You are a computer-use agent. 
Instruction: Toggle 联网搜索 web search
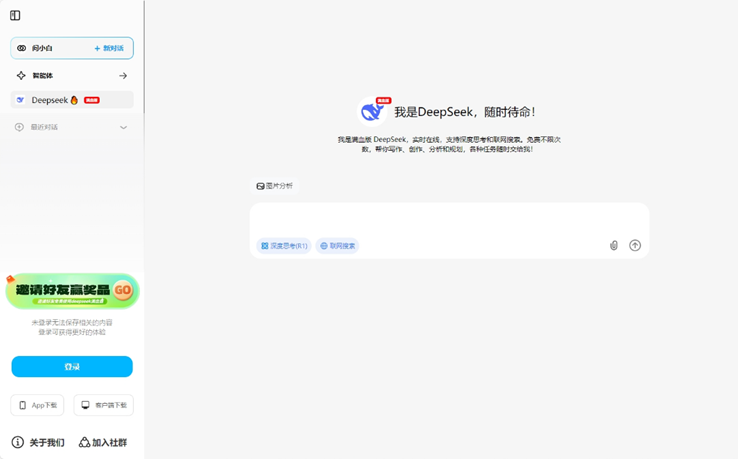(337, 246)
